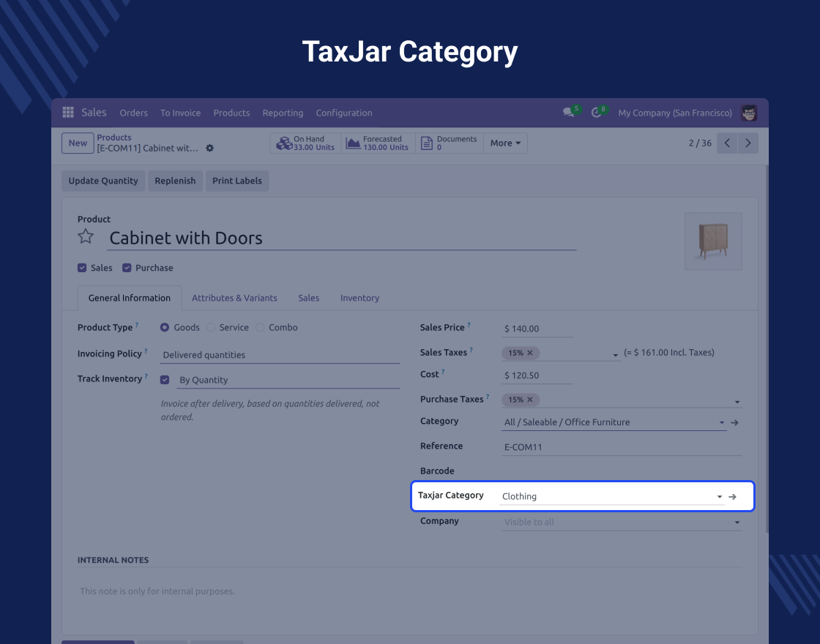Click the Replenish button
Screen dimensions: 820x644
pyautogui.click(x=175, y=181)
